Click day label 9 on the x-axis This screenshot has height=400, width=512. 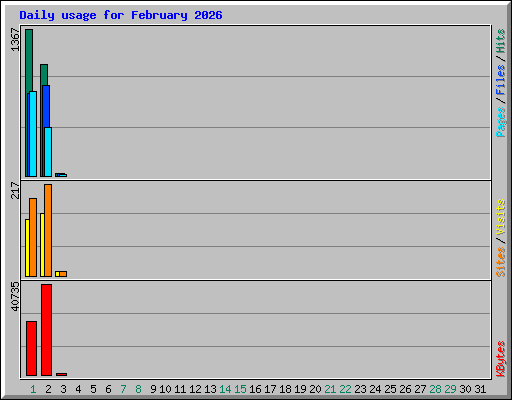point(153,389)
